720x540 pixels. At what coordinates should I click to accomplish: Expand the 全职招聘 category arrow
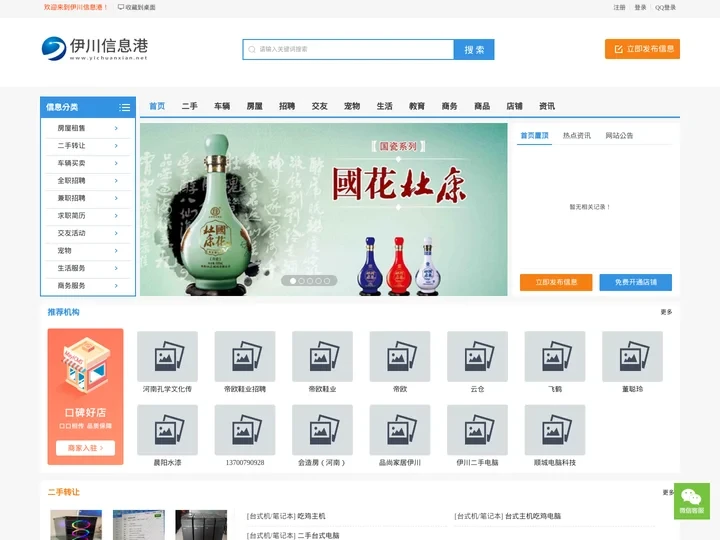click(116, 181)
